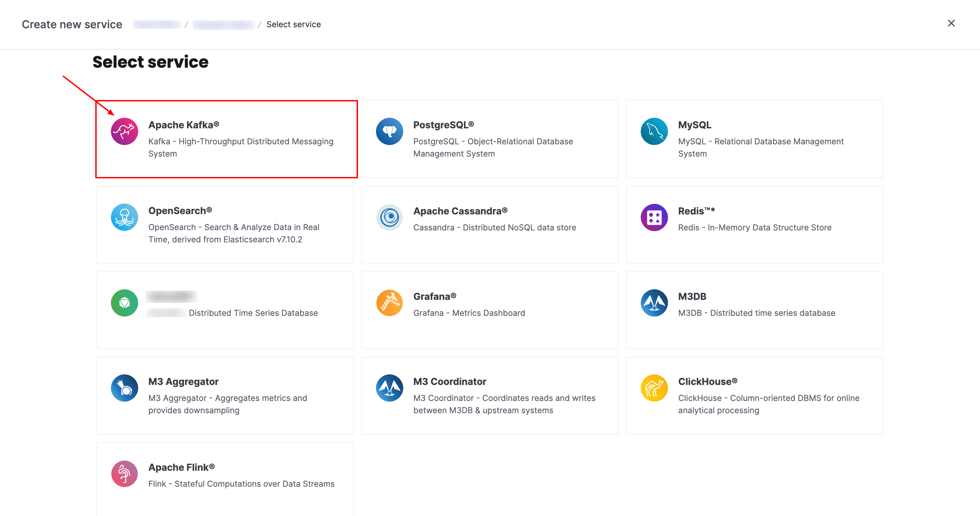Viewport: 980px width, 516px height.
Task: Choose the ClickHouse service title
Action: [708, 381]
